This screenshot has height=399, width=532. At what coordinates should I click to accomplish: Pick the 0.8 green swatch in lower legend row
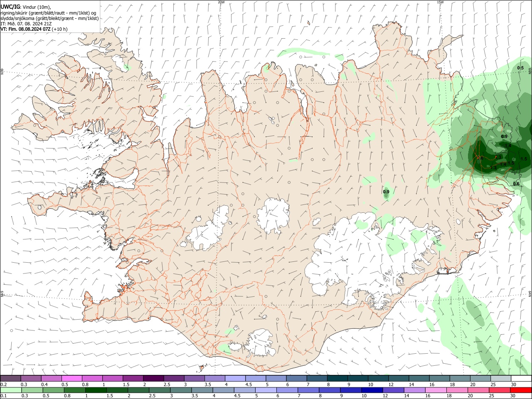click(74, 390)
